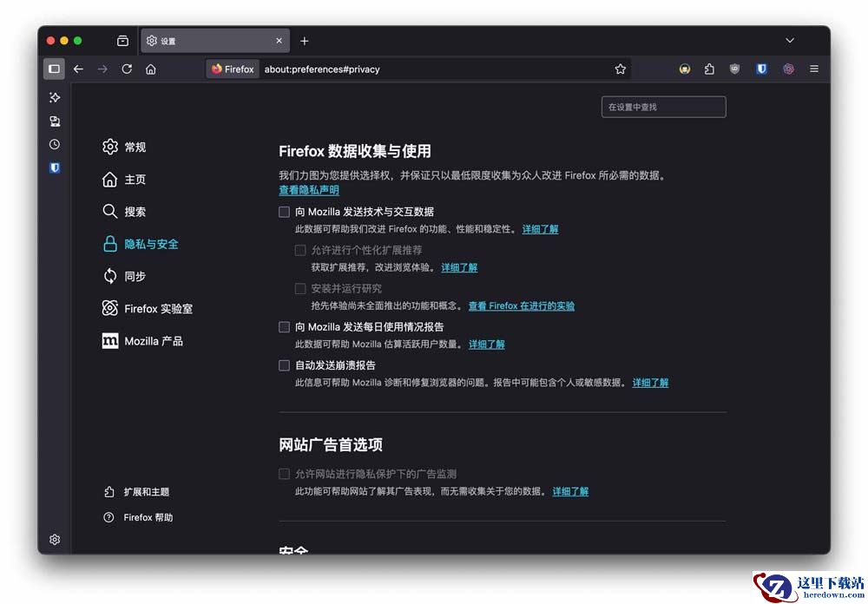Open history clock in the sidebar
Viewport: 868px width, 604px height.
point(54,145)
